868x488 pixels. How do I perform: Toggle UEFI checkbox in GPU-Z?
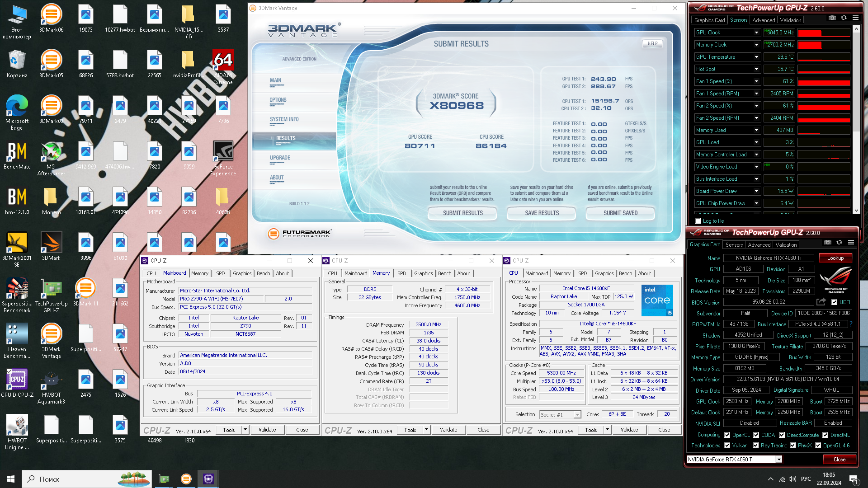click(835, 302)
